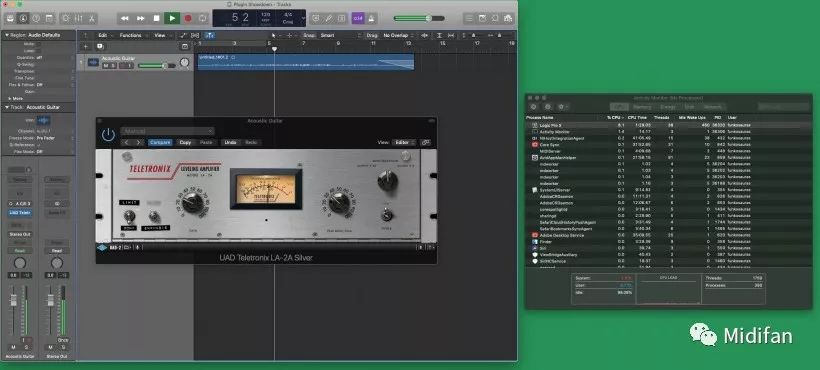Image resolution: width=820 pixels, height=370 pixels.
Task: Open List Editors icon
Action: pyautogui.click(x=469, y=18)
